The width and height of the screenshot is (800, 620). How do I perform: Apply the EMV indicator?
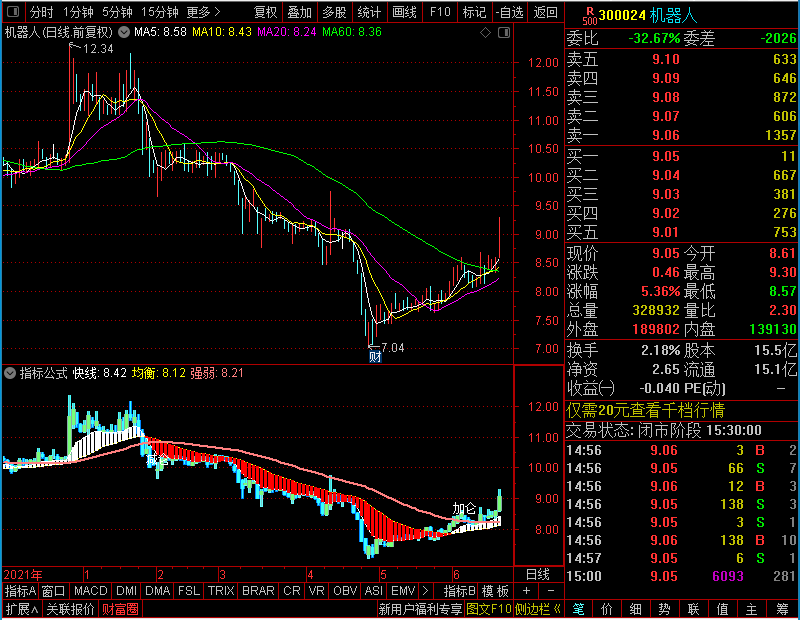(403, 591)
